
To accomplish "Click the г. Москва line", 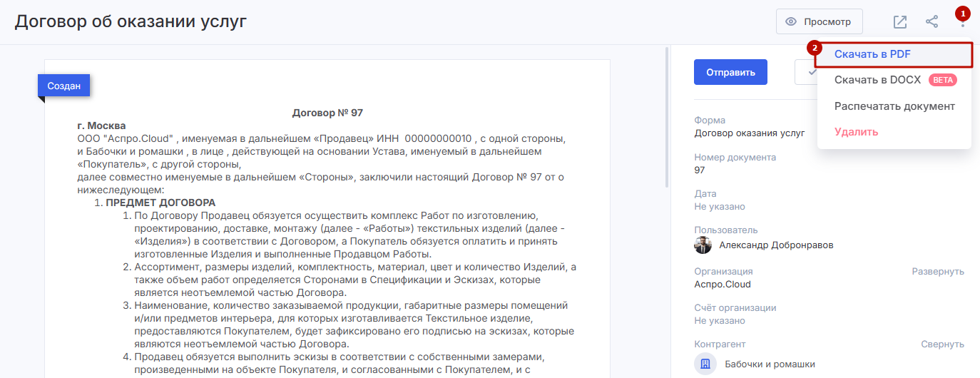I will [x=101, y=126].
